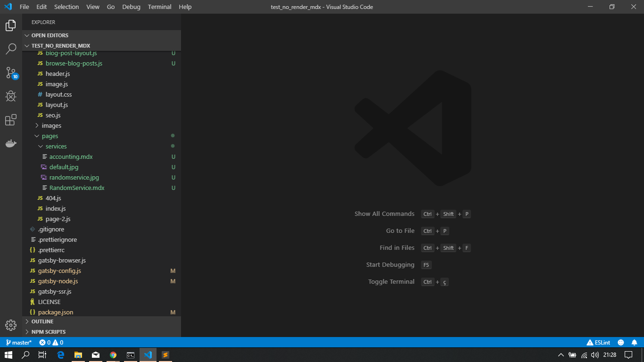
Task: Open the File menu
Action: click(24, 7)
